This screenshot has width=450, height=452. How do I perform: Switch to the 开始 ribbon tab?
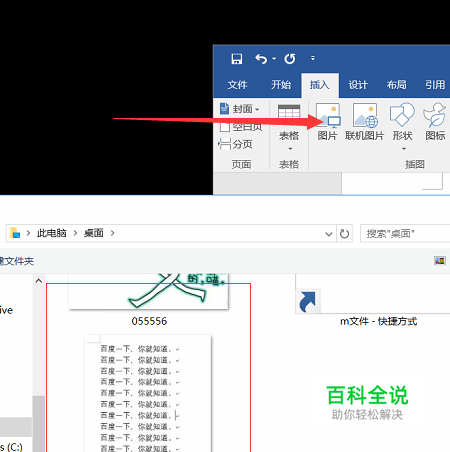point(281,85)
